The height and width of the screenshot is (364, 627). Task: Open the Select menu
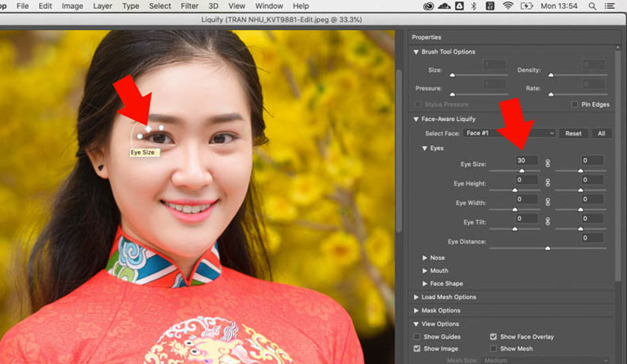160,6
